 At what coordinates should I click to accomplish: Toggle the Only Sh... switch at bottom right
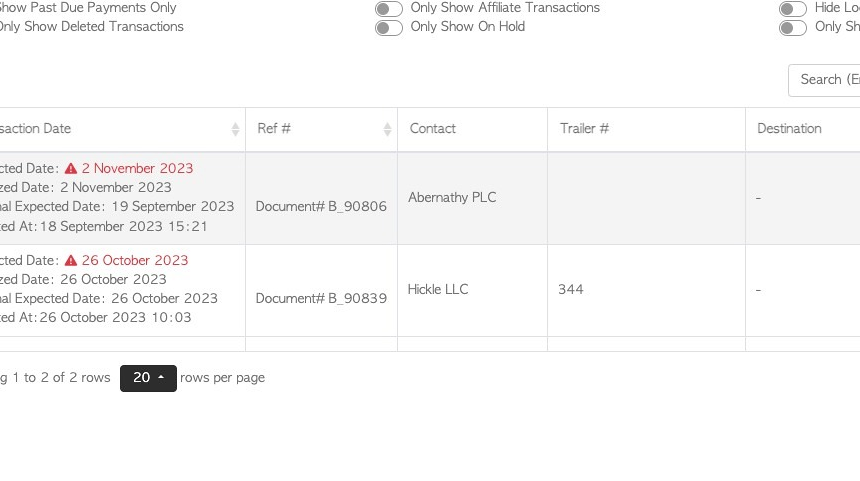point(793,28)
